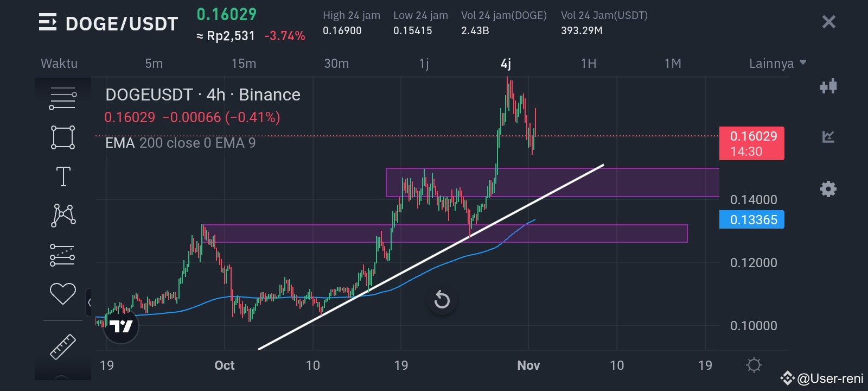Switch to the 15m timeframe
The height and width of the screenshot is (391, 868).
coord(244,64)
